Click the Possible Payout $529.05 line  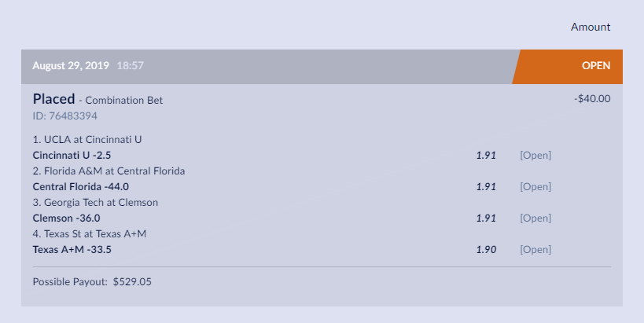point(92,281)
